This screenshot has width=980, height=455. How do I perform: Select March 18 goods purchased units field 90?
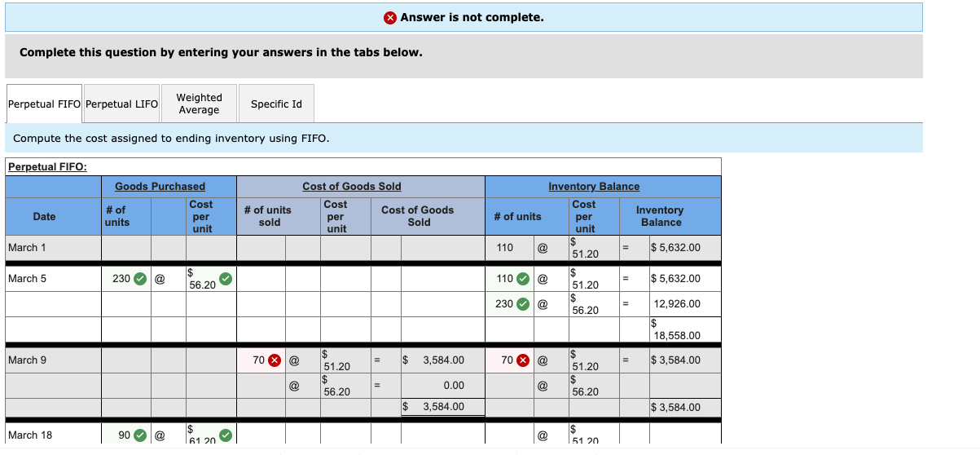point(126,435)
